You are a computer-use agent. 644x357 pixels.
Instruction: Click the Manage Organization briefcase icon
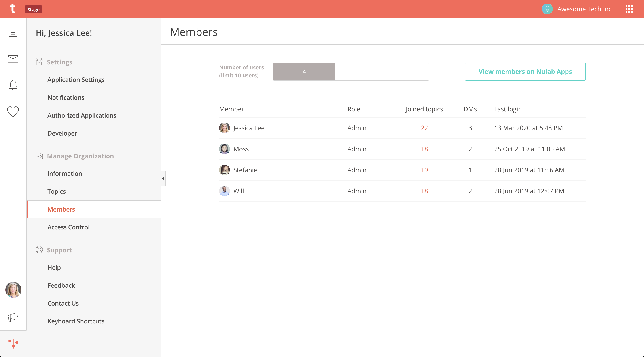tap(39, 156)
